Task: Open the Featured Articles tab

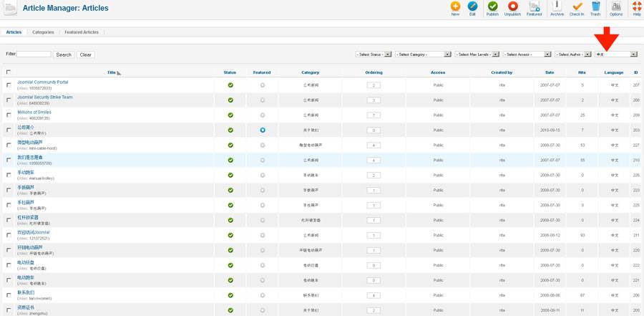Action: point(82,32)
